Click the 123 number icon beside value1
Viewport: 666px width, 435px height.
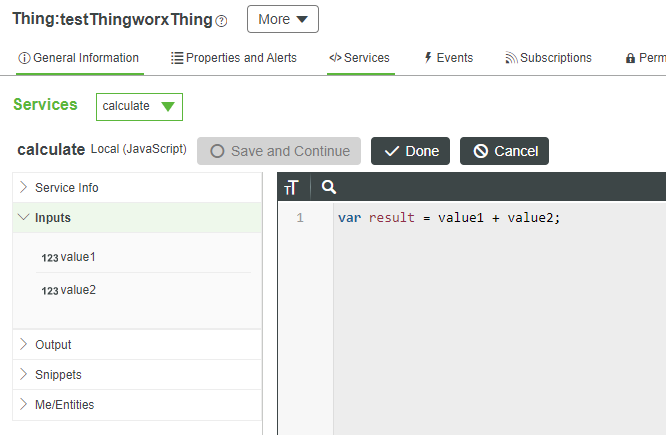(x=50, y=258)
